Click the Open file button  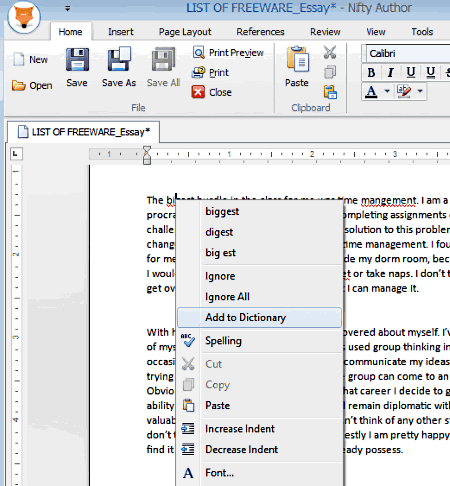tap(32, 85)
